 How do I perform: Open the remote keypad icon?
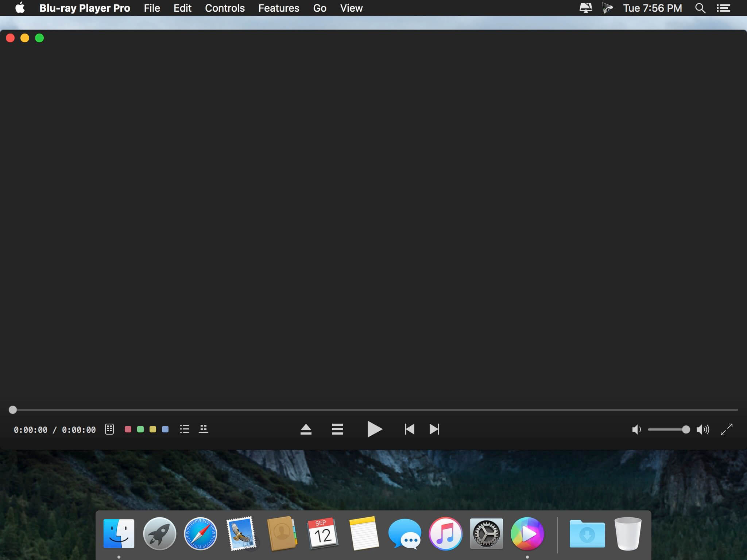pyautogui.click(x=109, y=429)
